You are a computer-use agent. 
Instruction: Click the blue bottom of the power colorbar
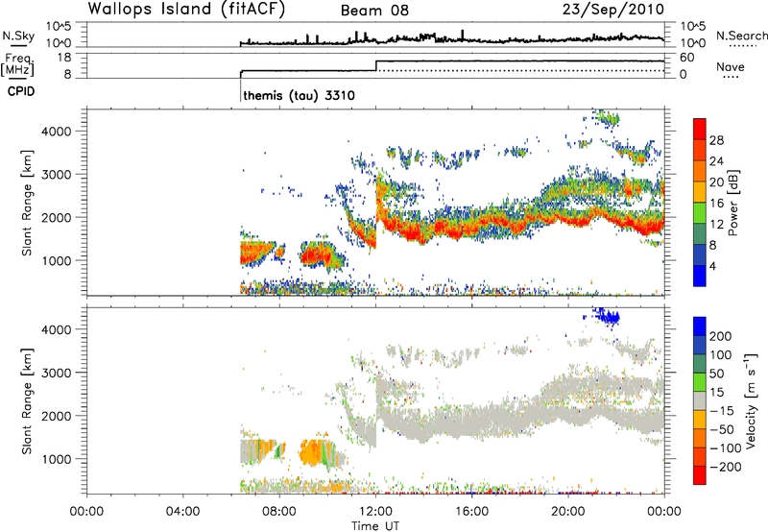[x=700, y=276]
